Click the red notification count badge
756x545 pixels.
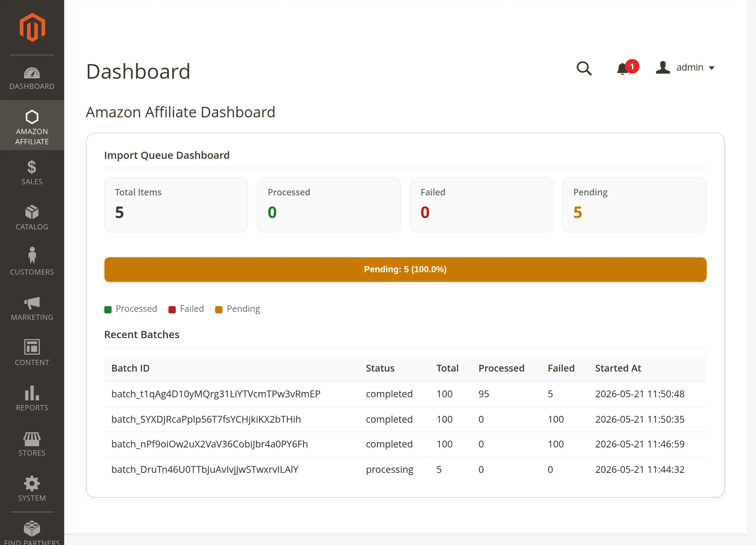632,66
